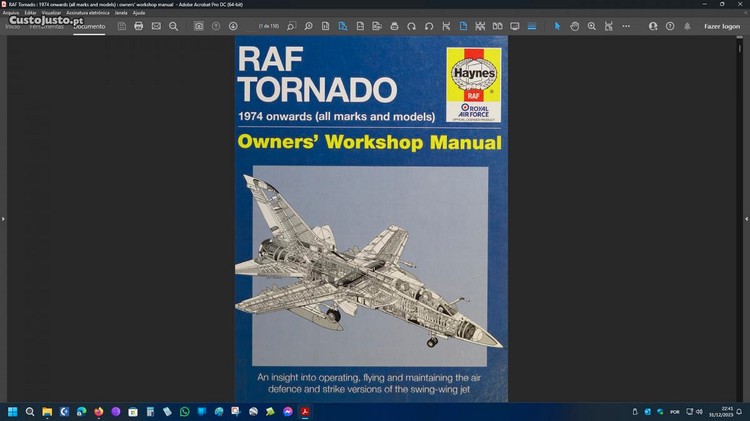Screen dimensions: 750x421
Task: Go to the next page with the down arrow
Action: pyautogui.click(x=233, y=26)
